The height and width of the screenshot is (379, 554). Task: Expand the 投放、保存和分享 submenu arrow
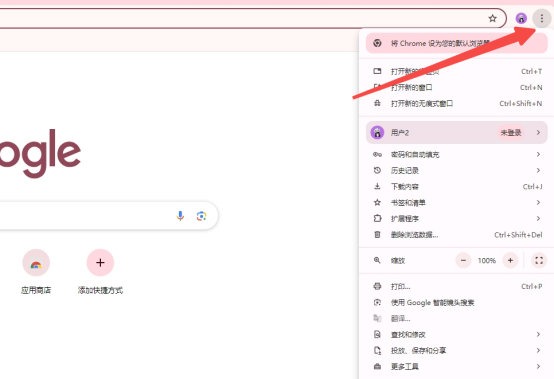[x=538, y=350]
